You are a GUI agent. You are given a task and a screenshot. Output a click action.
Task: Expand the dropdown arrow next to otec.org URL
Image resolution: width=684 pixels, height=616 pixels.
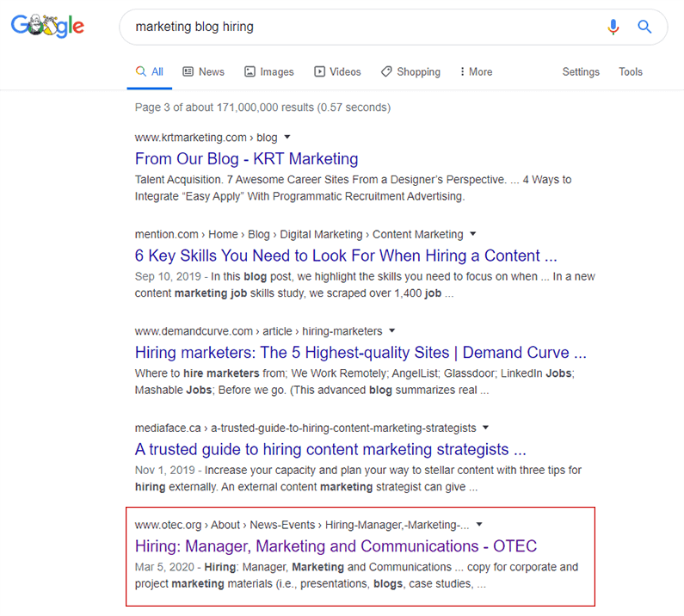coord(479,525)
